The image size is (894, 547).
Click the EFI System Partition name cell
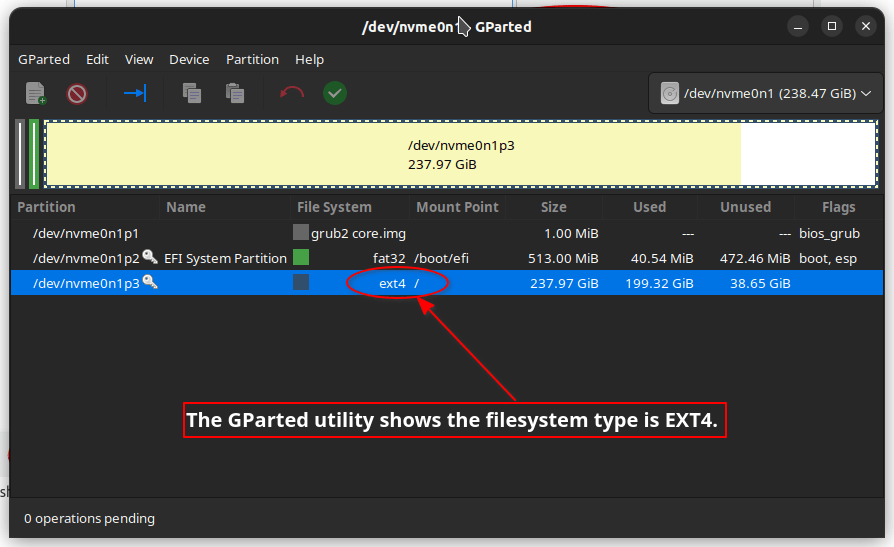[x=225, y=258]
